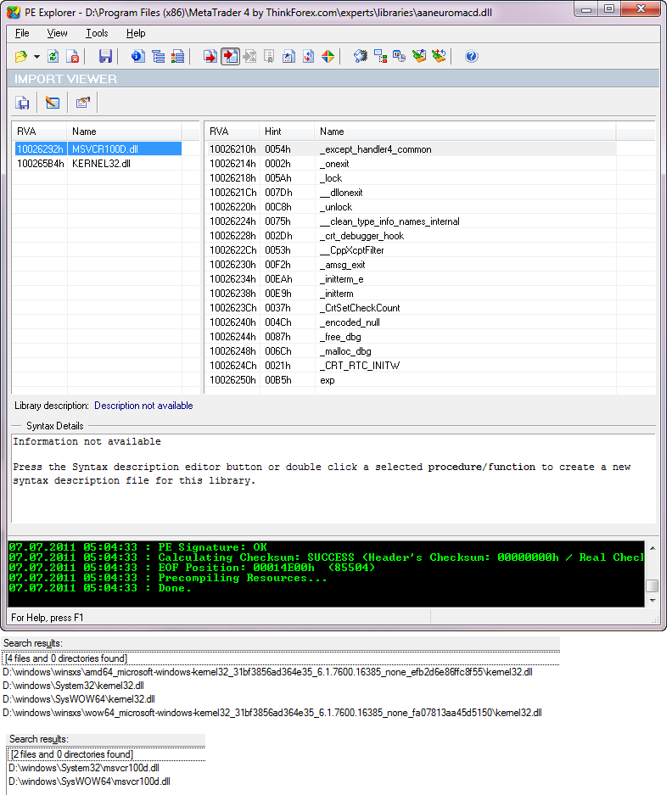Select the __CppXcptFilter function row
The width and height of the screenshot is (672, 801).
click(411, 250)
